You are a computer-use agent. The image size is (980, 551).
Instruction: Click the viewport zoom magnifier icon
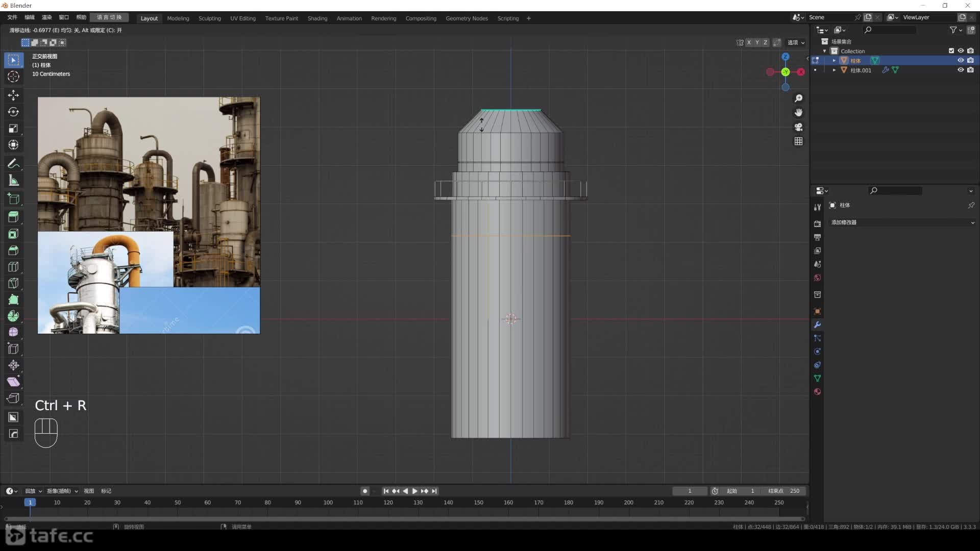[798, 98]
